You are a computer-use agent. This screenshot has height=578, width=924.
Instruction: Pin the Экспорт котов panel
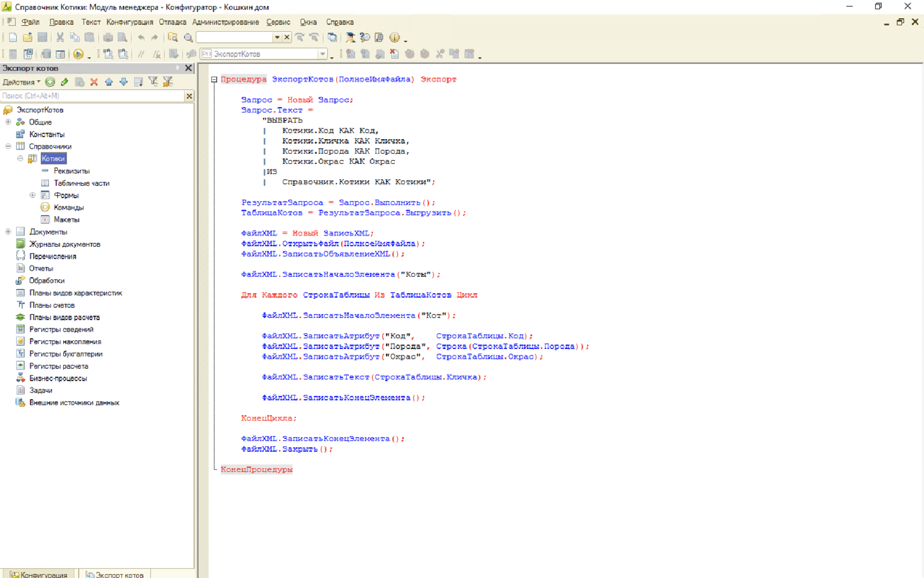(178, 68)
